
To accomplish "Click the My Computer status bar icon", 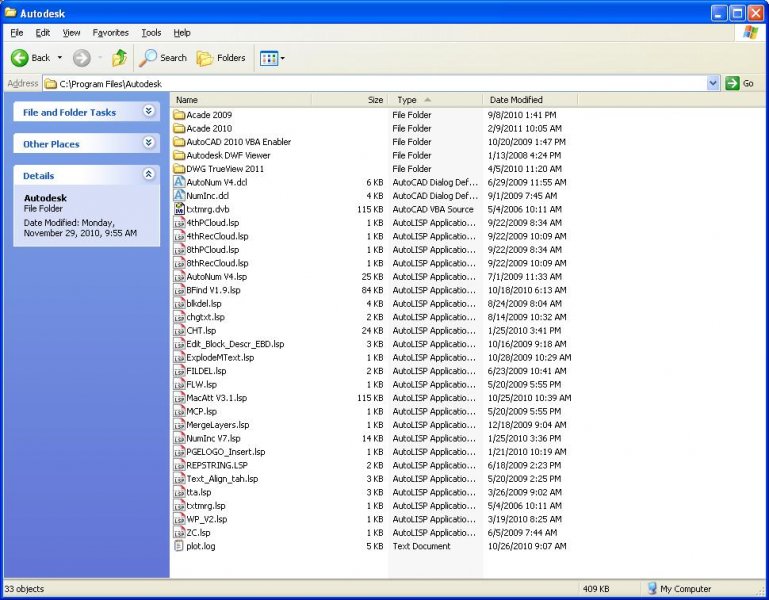I will click(x=652, y=588).
